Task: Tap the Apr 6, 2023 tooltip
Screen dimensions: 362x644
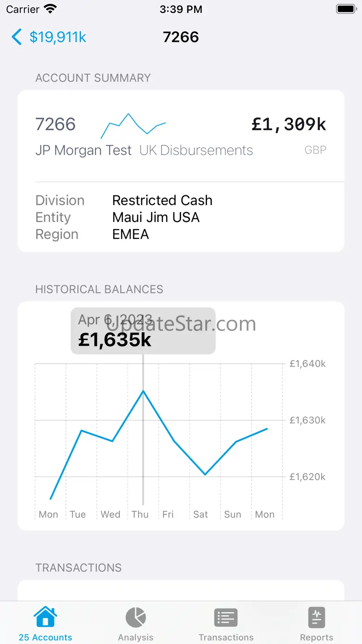Action: [x=143, y=331]
